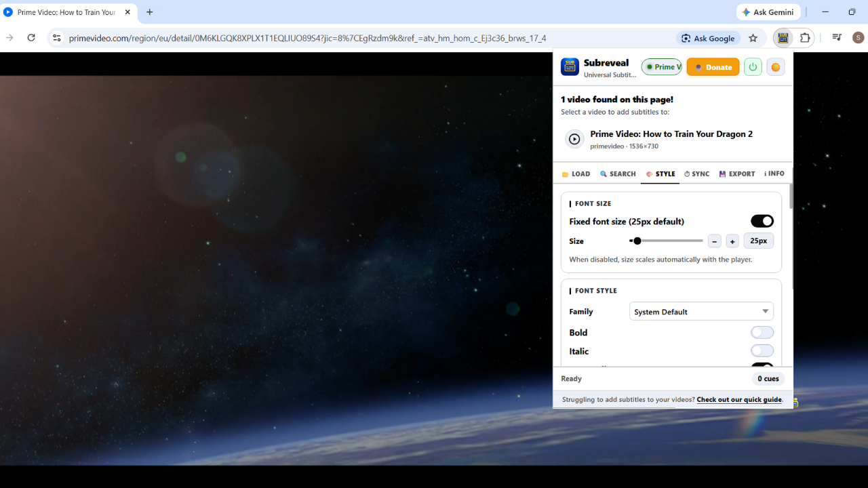Click the play icon beside Prime Video entry

[574, 139]
